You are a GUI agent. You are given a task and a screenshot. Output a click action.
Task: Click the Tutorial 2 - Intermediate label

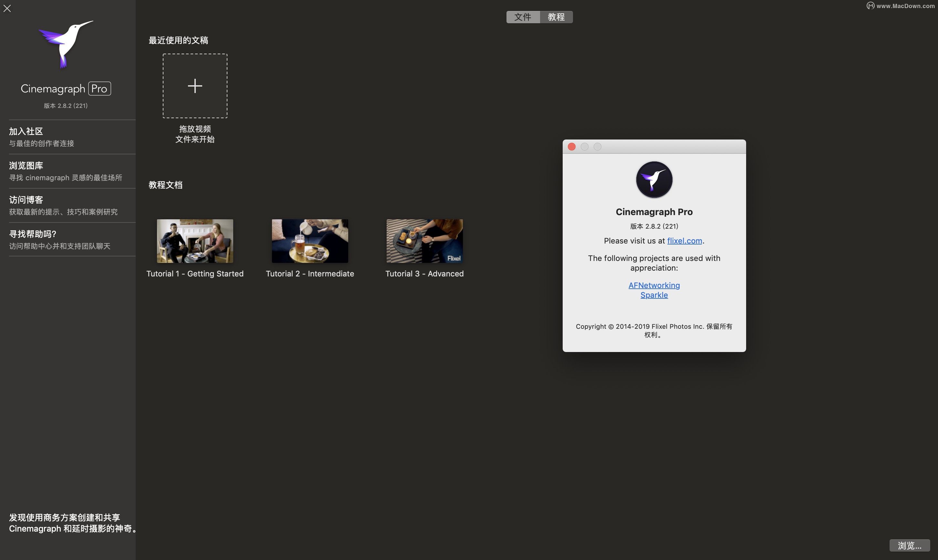[x=310, y=274]
